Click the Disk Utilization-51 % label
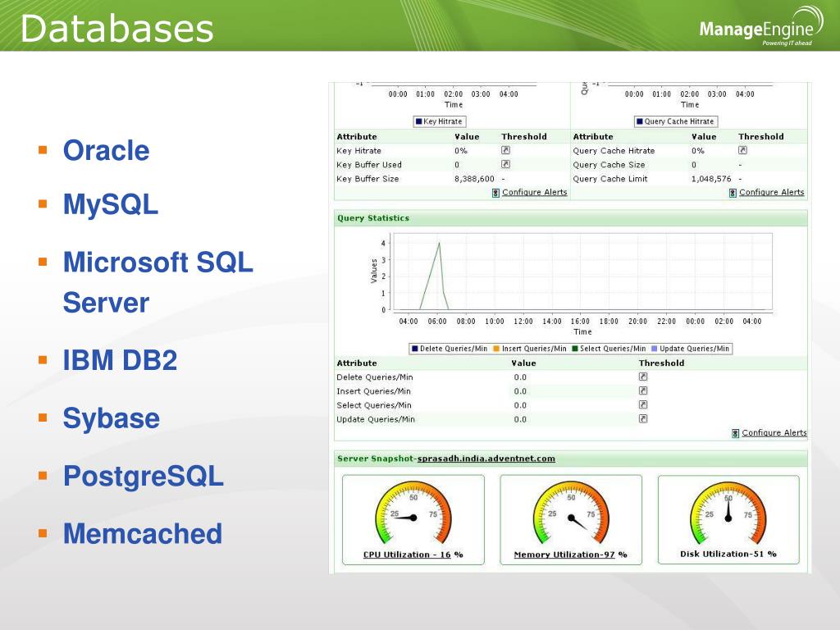Viewport: 840px width, 630px height. (x=728, y=554)
